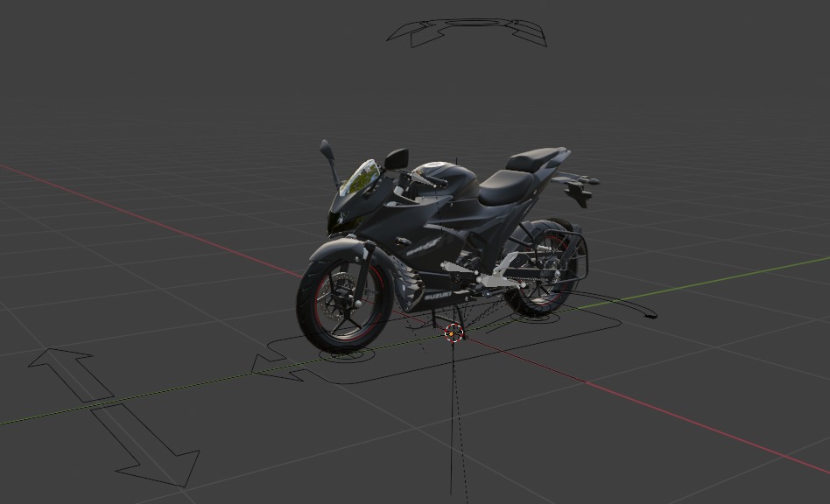Select the tall left mirror on its stalk

coord(329,163)
